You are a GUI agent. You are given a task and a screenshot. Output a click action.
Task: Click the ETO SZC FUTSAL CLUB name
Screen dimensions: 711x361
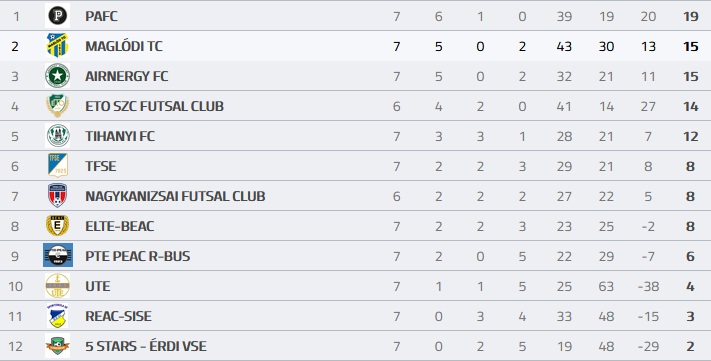point(154,106)
